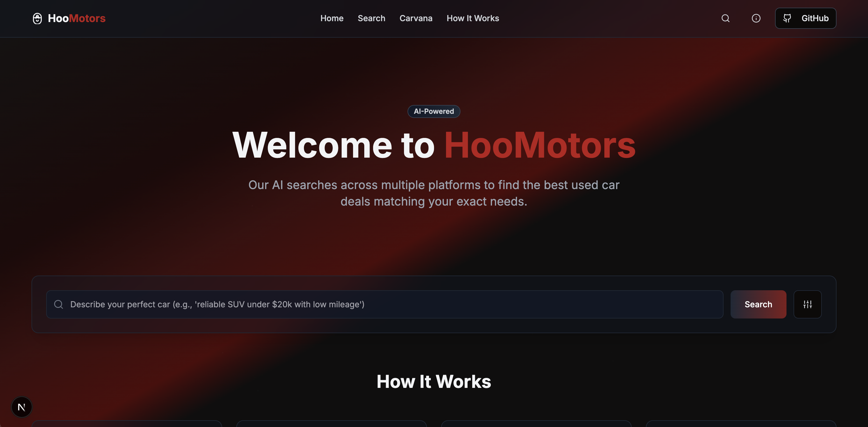Click the hero subtitle about AI searches
This screenshot has width=868, height=427.
click(x=434, y=193)
